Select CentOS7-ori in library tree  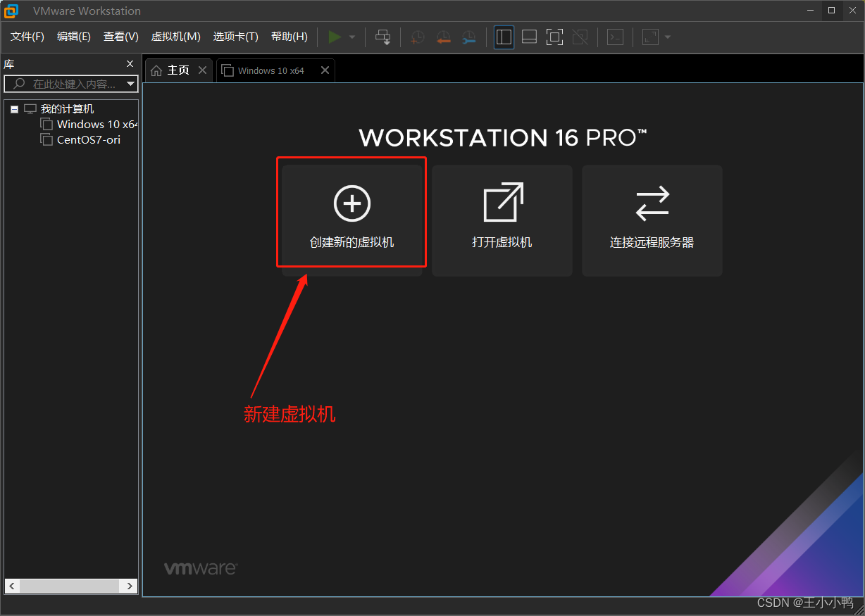(89, 139)
